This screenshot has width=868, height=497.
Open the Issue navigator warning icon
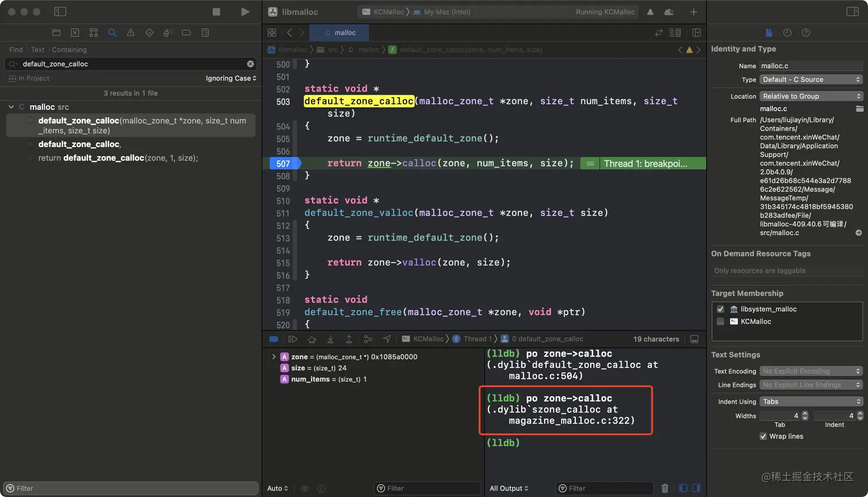click(131, 33)
